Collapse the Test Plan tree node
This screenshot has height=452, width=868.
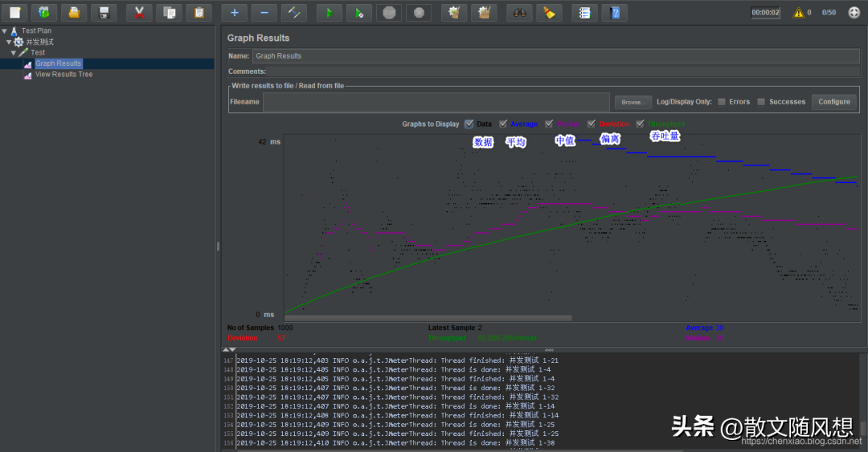[x=5, y=31]
